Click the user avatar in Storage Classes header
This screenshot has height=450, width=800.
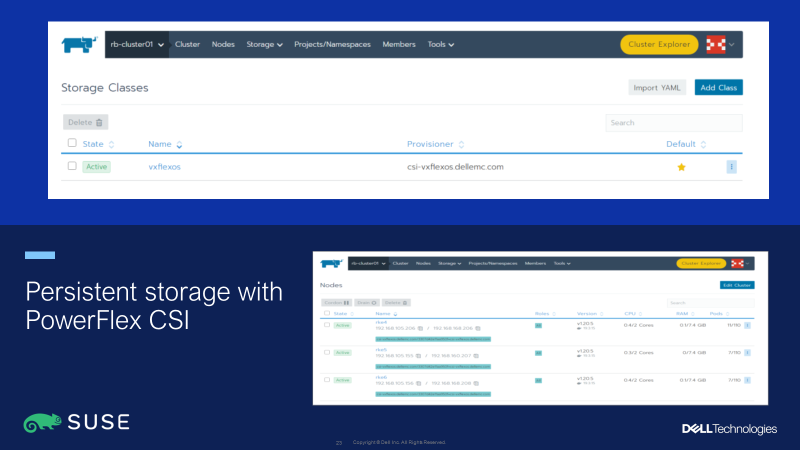[x=715, y=44]
